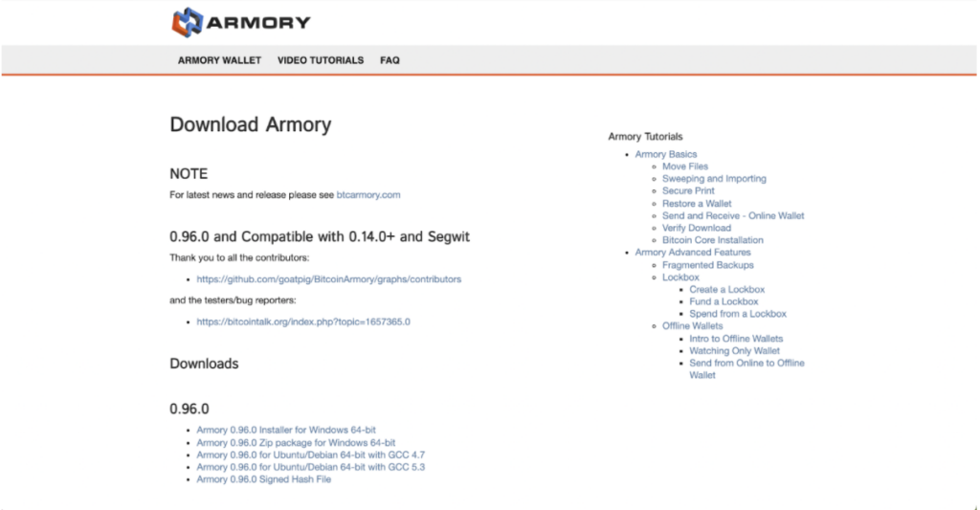
Task: Open the Armory Advanced Features link
Action: point(693,253)
